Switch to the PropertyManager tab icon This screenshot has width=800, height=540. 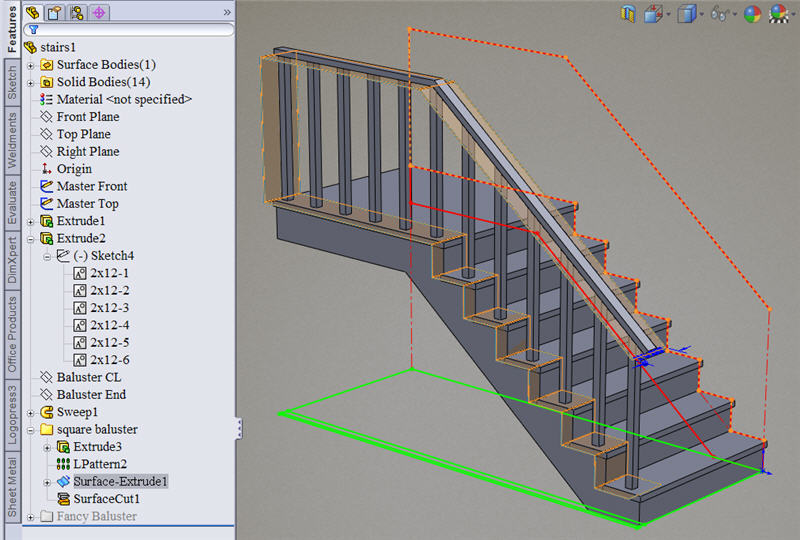pos(55,12)
